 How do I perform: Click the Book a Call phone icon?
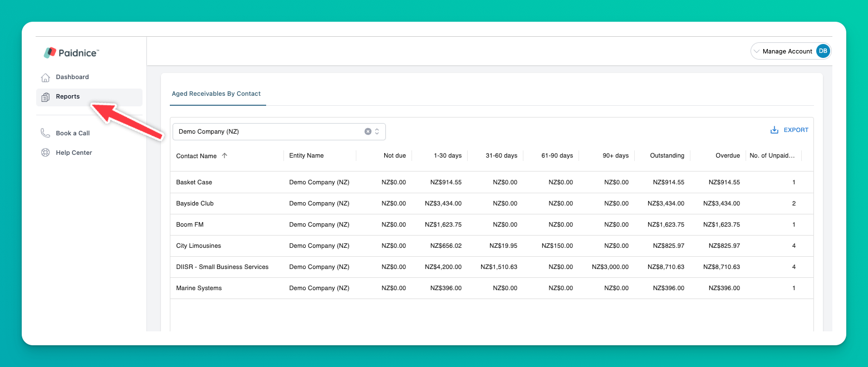46,133
